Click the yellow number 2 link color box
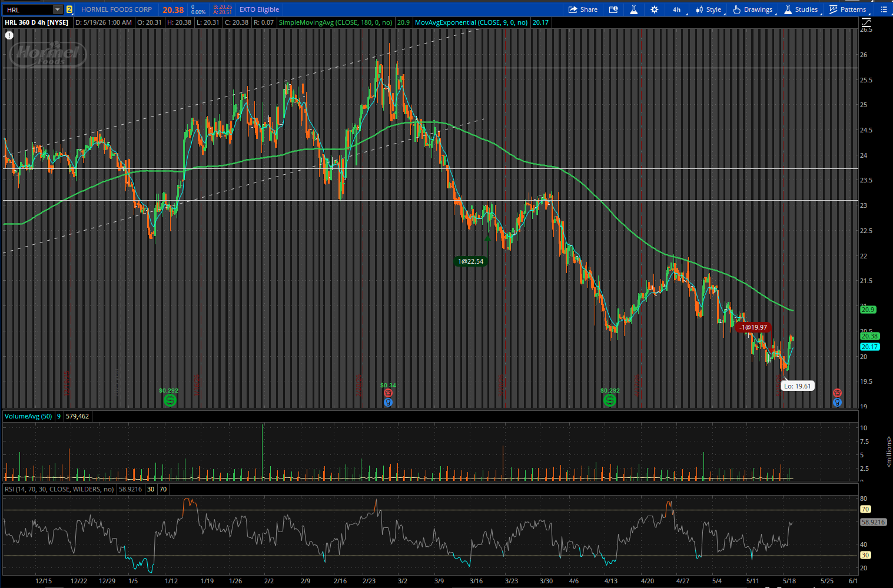Screen dimensions: 893x588 [x=69, y=9]
